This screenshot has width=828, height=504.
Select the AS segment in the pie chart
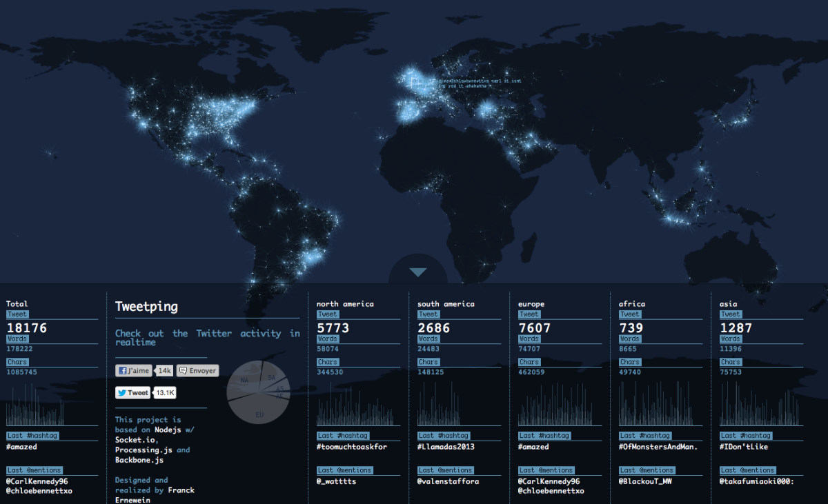279,389
